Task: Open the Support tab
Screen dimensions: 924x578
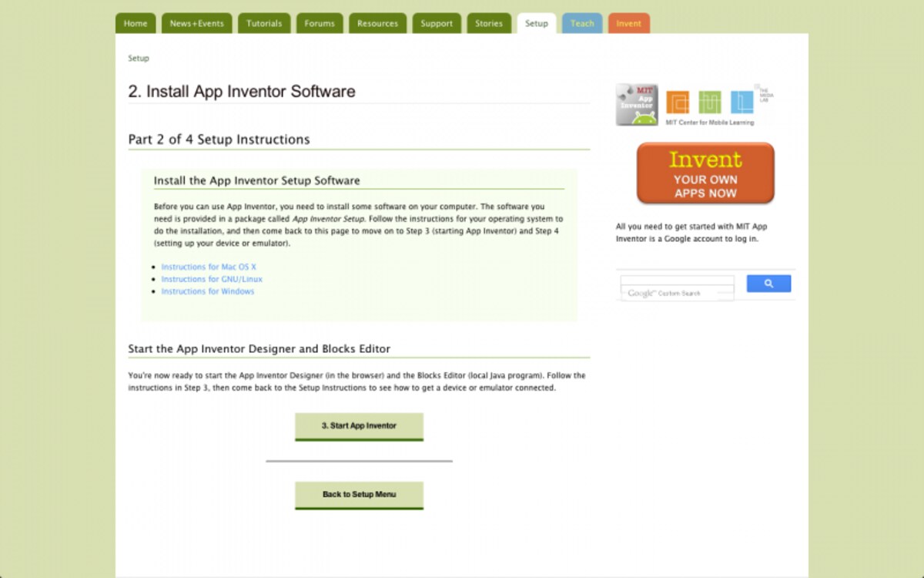Action: (x=437, y=23)
